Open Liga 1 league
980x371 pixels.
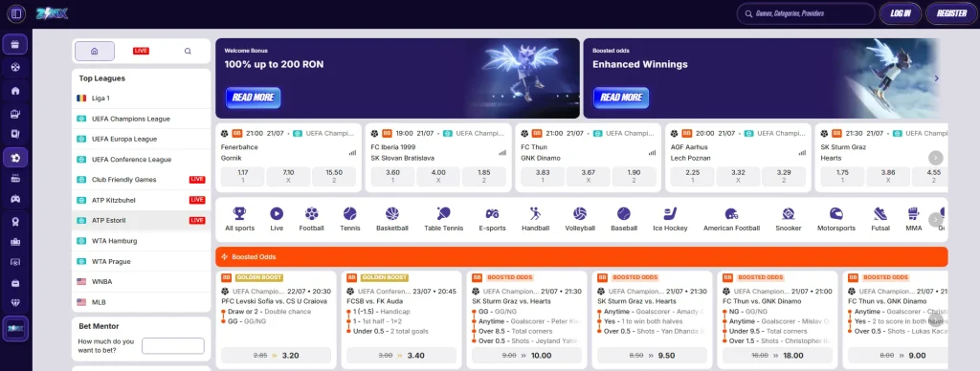(142, 98)
